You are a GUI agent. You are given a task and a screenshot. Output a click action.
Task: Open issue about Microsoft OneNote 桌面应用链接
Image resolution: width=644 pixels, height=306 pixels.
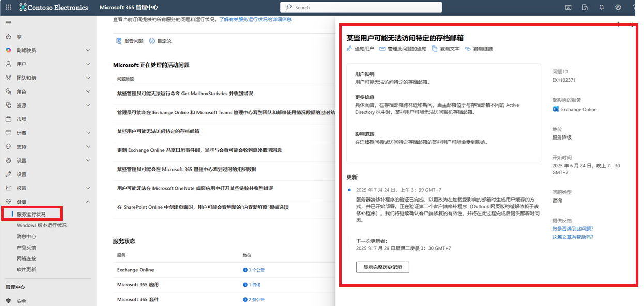[195, 188]
